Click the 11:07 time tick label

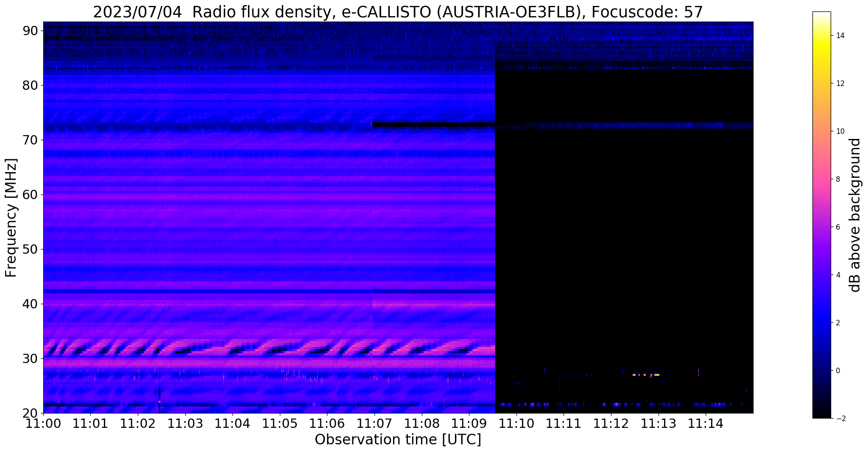pos(374,423)
